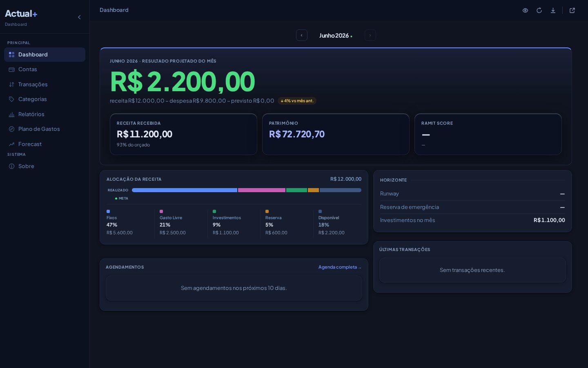Click the Fixos blue color swatch
588x368 pixels.
(108, 211)
